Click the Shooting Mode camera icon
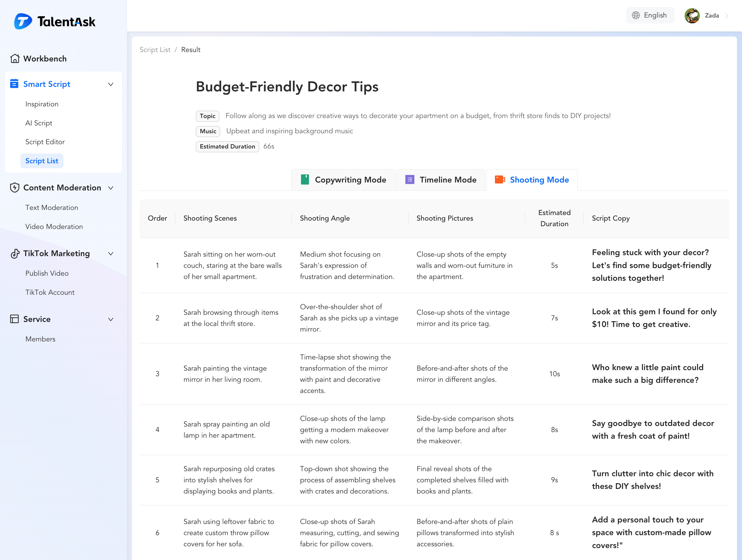This screenshot has width=742, height=560. click(x=500, y=180)
